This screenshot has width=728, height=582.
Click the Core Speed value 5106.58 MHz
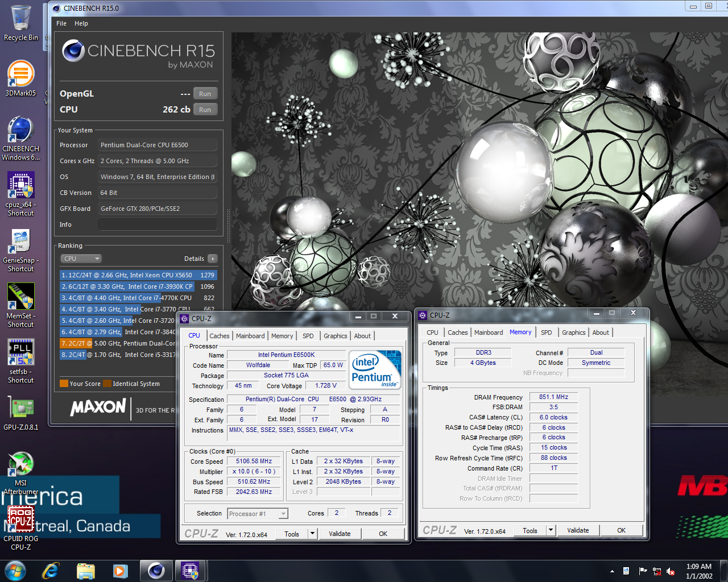point(254,462)
